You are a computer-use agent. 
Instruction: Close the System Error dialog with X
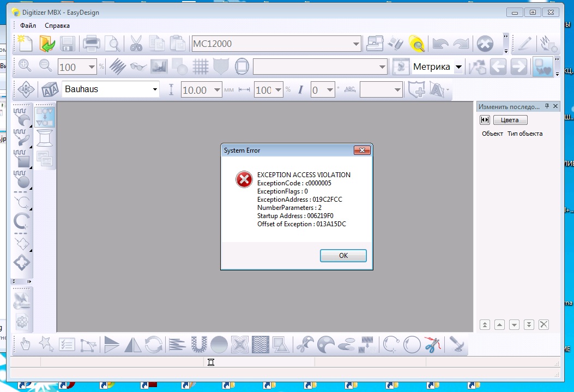pyautogui.click(x=362, y=150)
